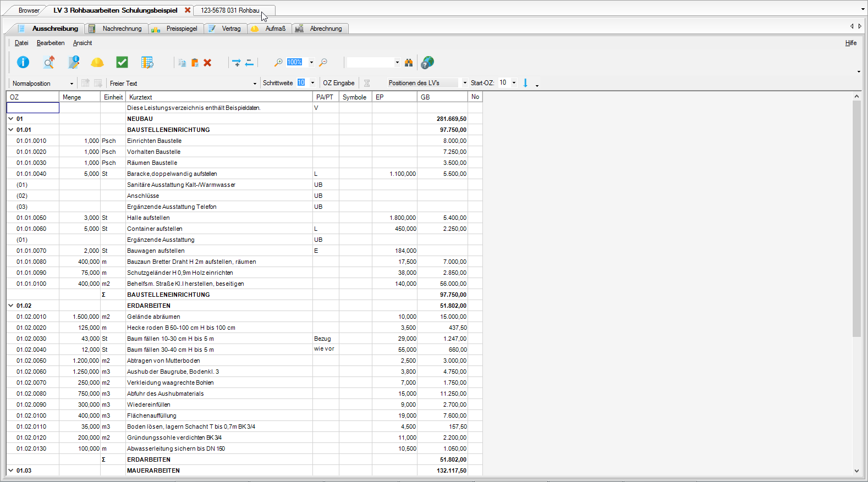Collapse the 01.01 section

[x=11, y=130]
